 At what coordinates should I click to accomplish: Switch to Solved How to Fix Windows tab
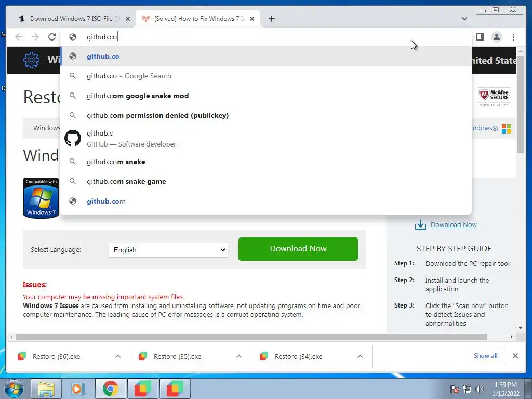click(x=198, y=19)
